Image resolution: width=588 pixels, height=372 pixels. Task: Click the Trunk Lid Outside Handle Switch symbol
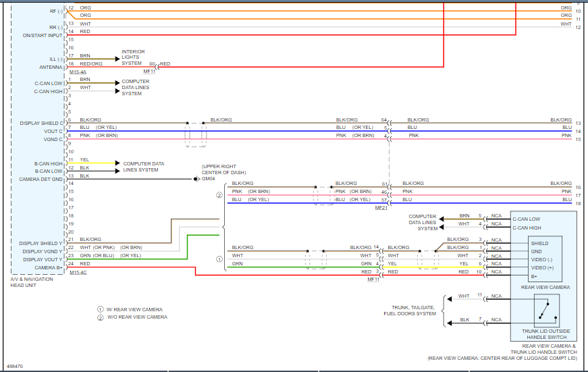click(547, 311)
